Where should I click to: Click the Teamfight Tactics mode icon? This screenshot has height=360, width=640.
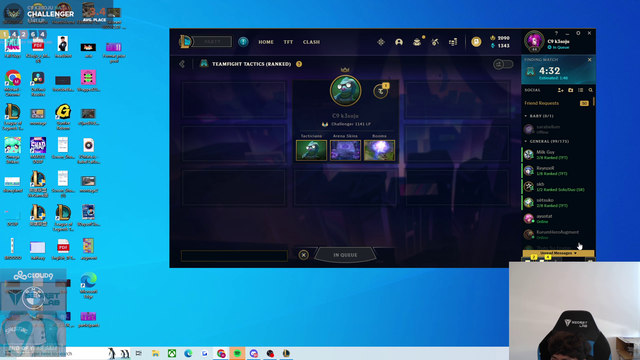pos(204,64)
